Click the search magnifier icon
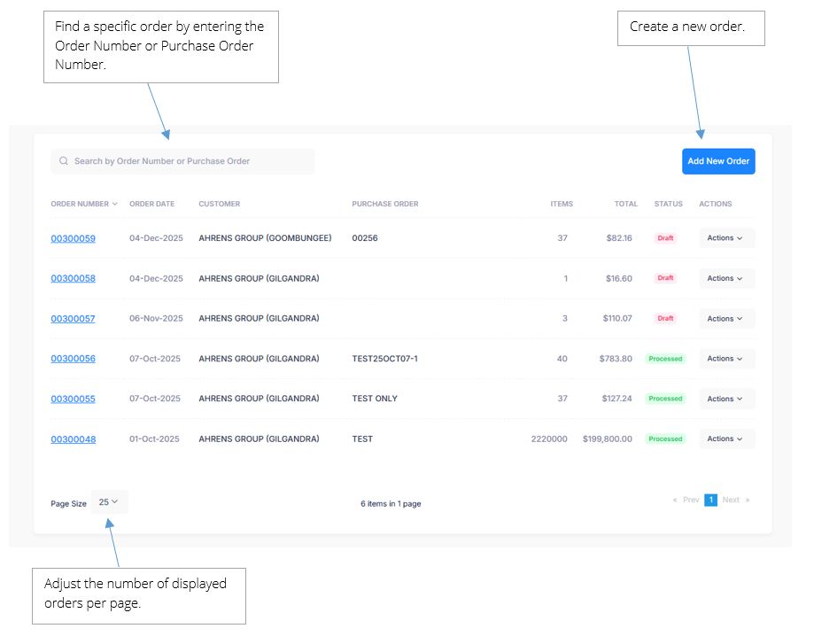 [64, 161]
